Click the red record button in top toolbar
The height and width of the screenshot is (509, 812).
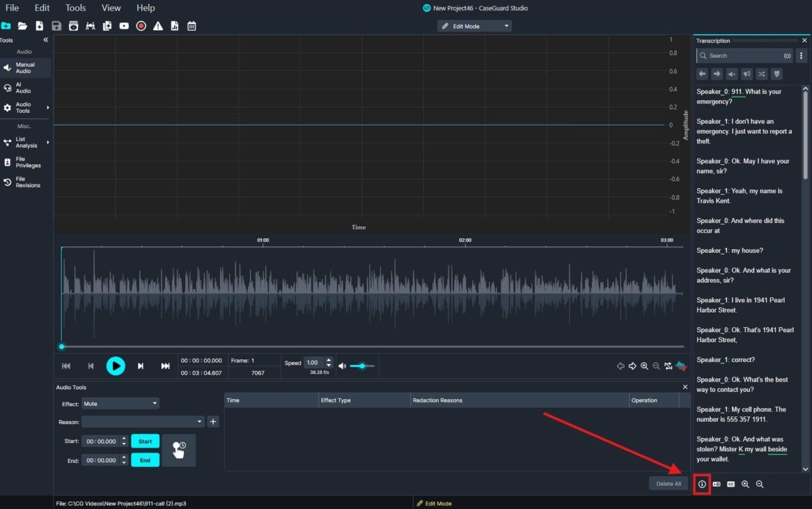click(141, 26)
